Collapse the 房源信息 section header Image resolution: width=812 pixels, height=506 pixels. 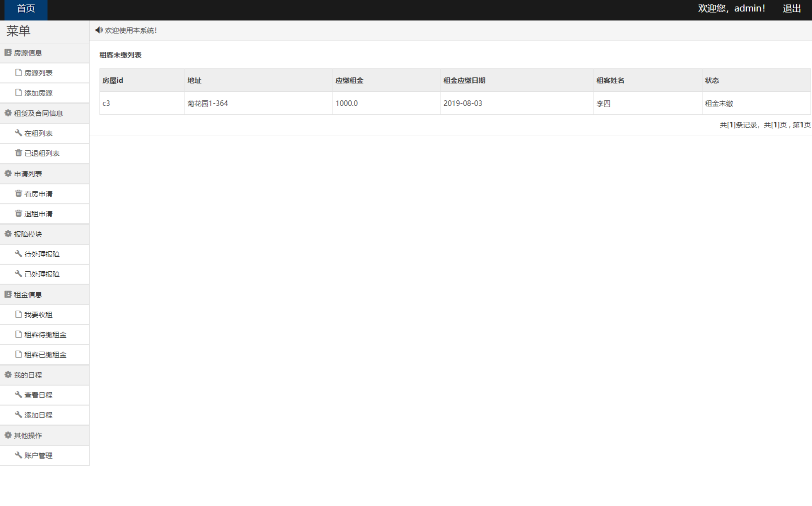[44, 53]
